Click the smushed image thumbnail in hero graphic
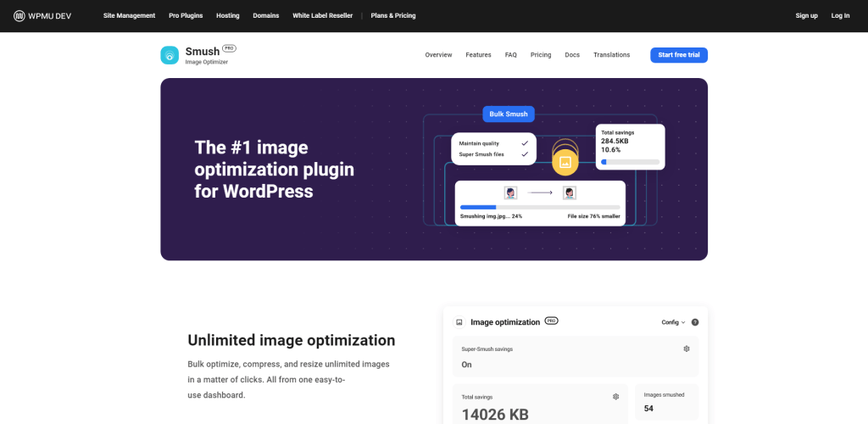The width and height of the screenshot is (868, 424). tap(569, 192)
